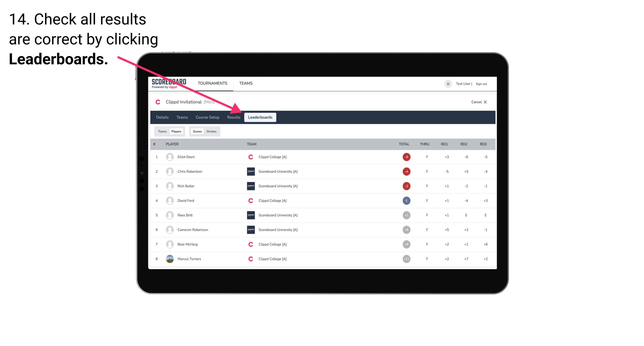The image size is (644, 346).
Task: Click the Players filter button
Action: [176, 131]
